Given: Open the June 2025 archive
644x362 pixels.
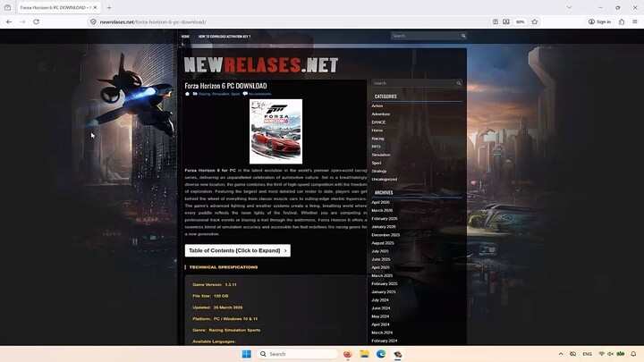Looking at the screenshot, I should pos(380,259).
